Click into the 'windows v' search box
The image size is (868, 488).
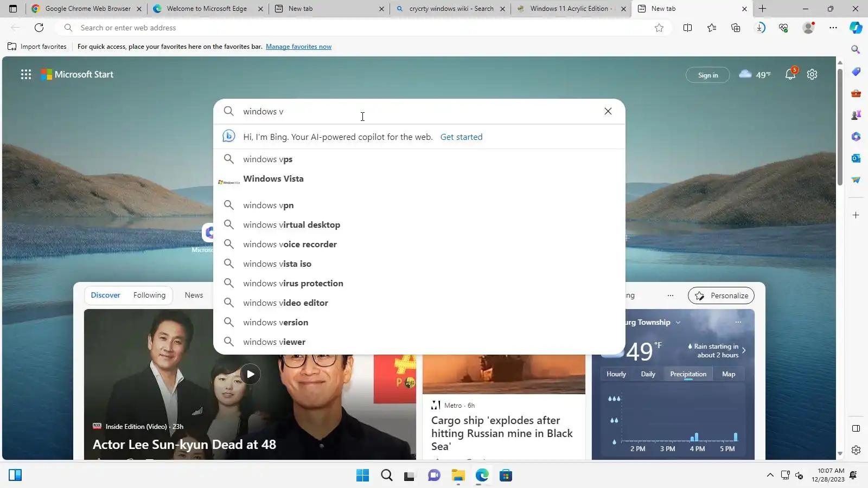(419, 111)
